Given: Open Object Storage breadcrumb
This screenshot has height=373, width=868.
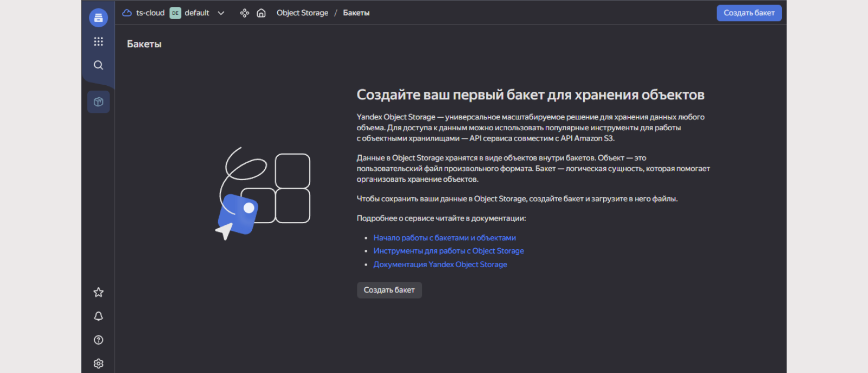Looking at the screenshot, I should pyautogui.click(x=302, y=13).
